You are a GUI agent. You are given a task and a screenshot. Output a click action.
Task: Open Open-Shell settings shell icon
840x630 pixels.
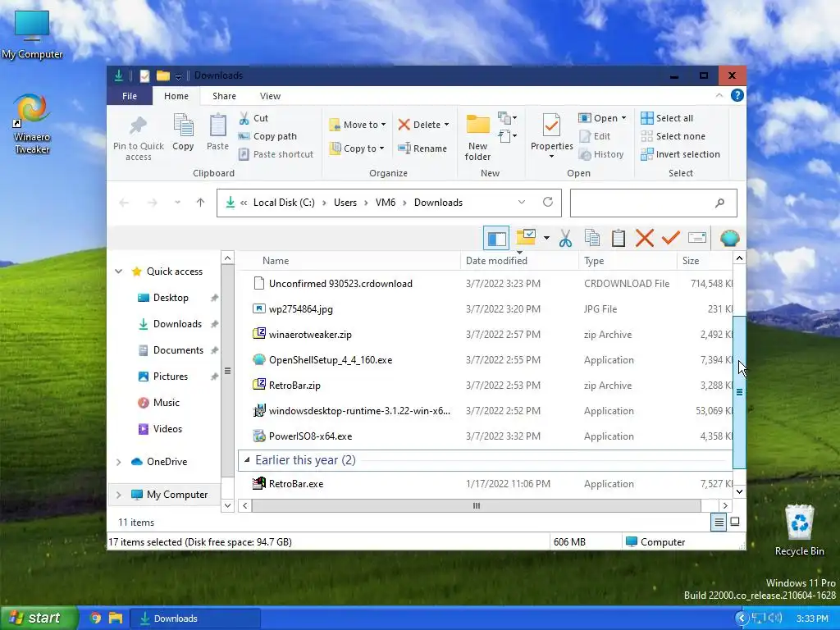pos(729,238)
